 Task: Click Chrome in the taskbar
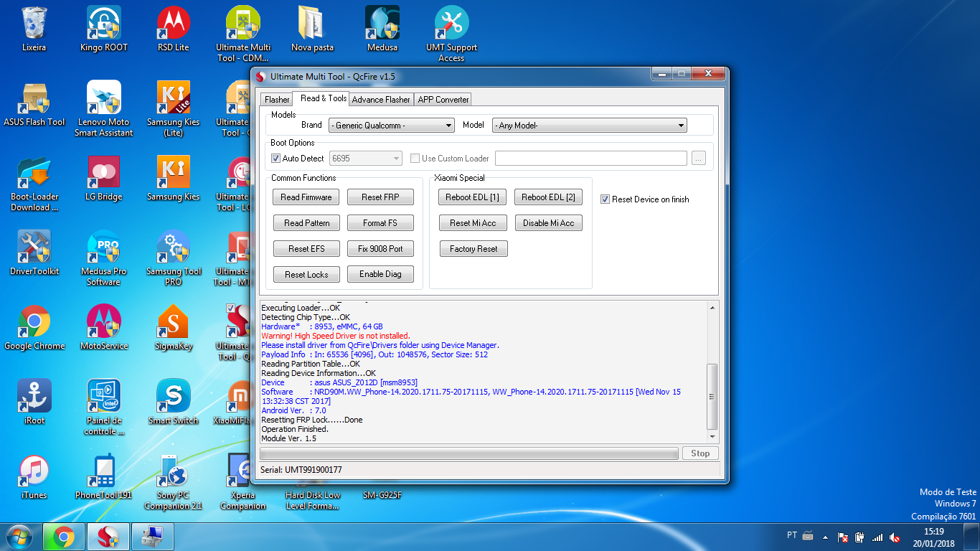(63, 537)
